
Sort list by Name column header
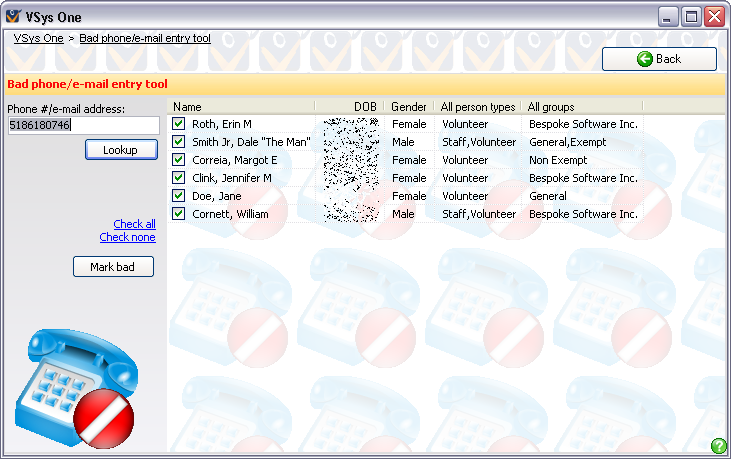pyautogui.click(x=242, y=106)
